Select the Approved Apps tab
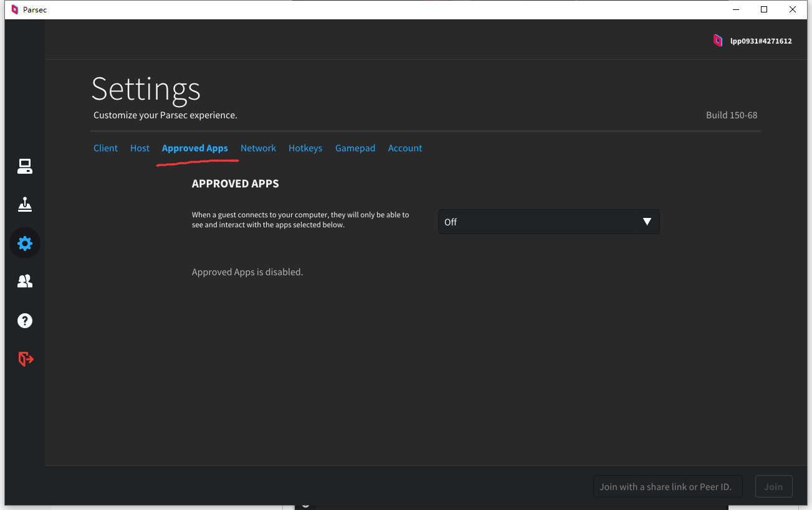The height and width of the screenshot is (510, 812). (194, 148)
